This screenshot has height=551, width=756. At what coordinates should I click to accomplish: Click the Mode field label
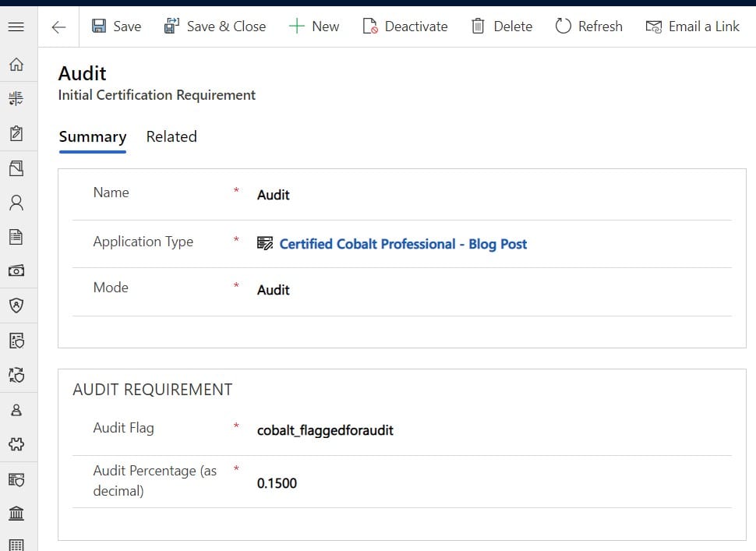coord(111,288)
